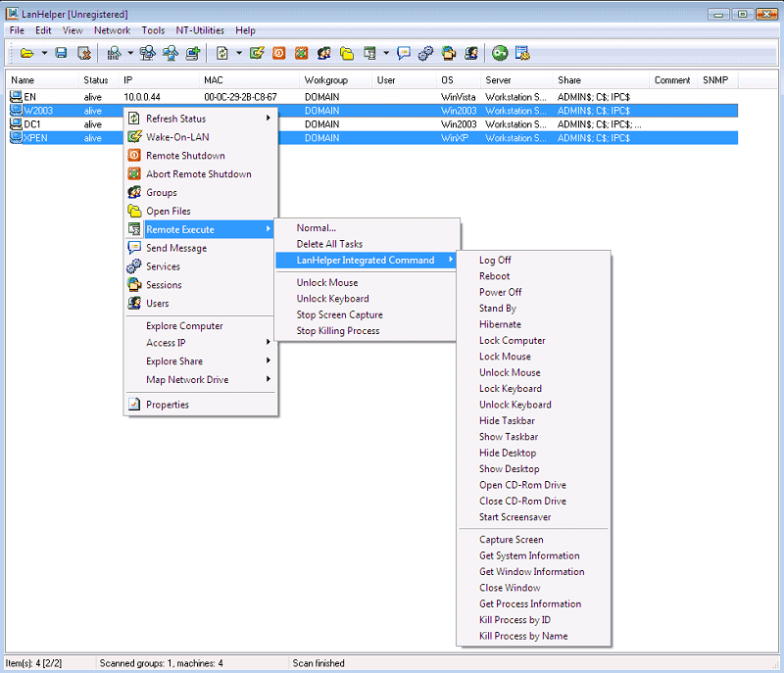The width and height of the screenshot is (784, 673).
Task: Choose Kill Process by Name
Action: (522, 636)
